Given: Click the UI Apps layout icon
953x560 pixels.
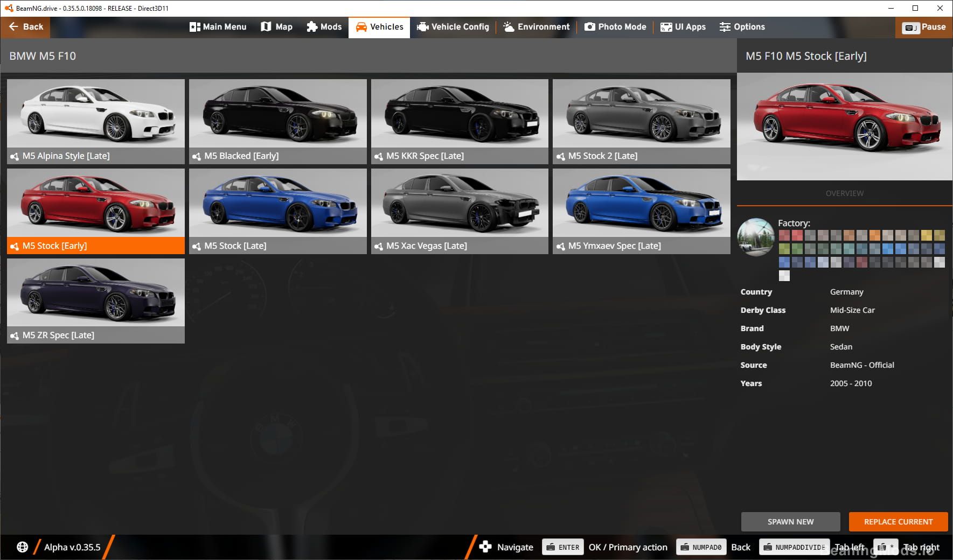Looking at the screenshot, I should (666, 27).
